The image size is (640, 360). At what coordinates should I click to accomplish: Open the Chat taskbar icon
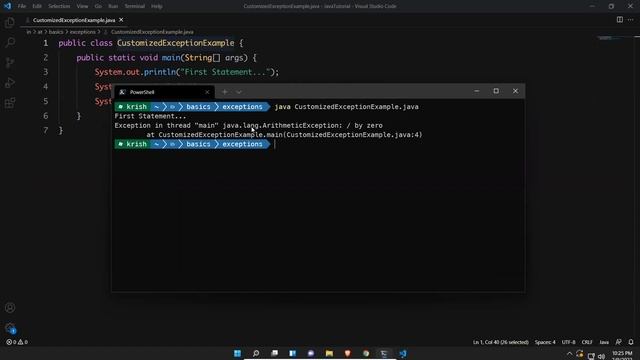tap(311, 353)
